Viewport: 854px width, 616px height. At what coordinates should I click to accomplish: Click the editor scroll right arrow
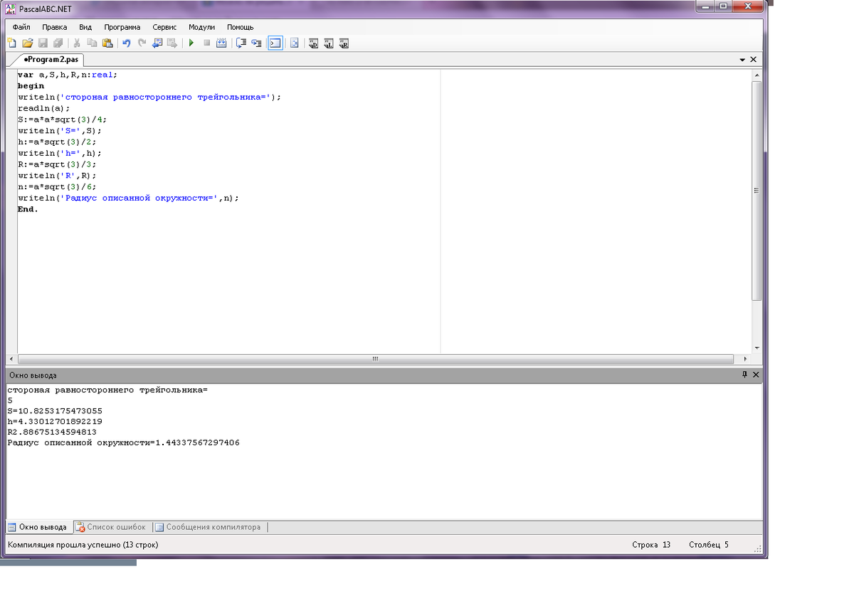[745, 359]
